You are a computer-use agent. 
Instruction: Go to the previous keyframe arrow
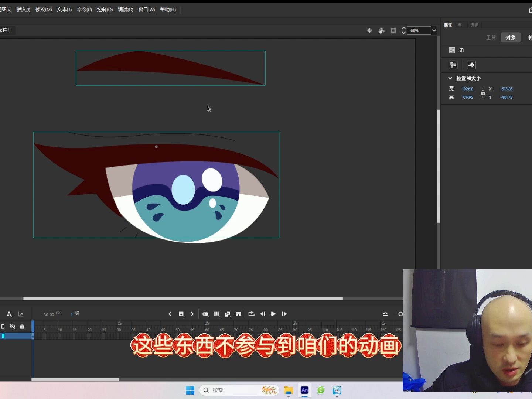[x=170, y=314]
